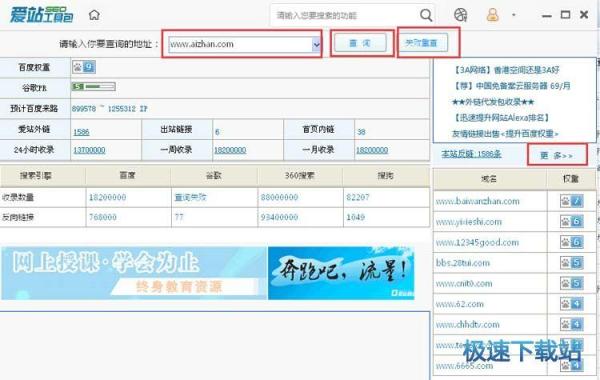
Task: Click the weight paw icon for www.baiwanzhan.com
Action: pyautogui.click(x=571, y=201)
